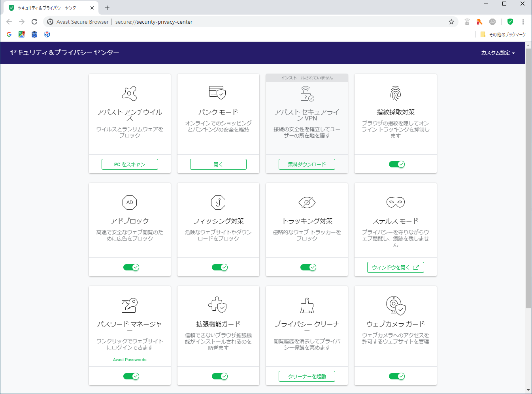532x394 pixels.
Task: Click the scrollbar down arrow
Action: [528, 390]
